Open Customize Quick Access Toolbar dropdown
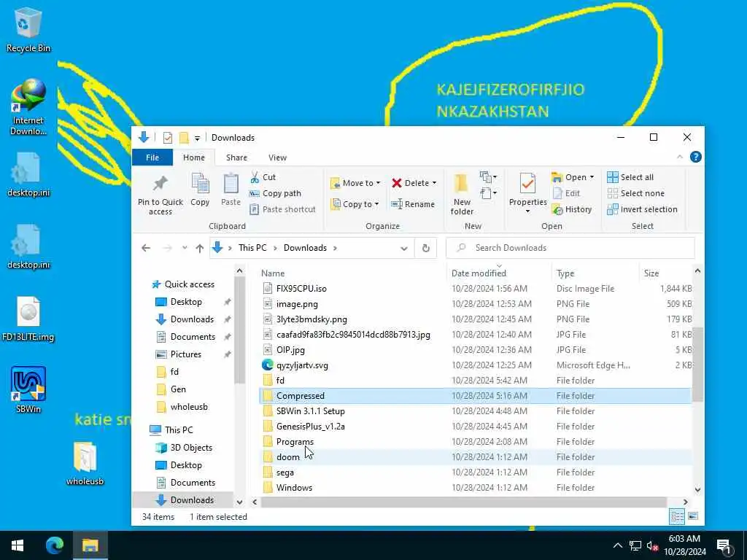The image size is (747, 560). point(197,138)
